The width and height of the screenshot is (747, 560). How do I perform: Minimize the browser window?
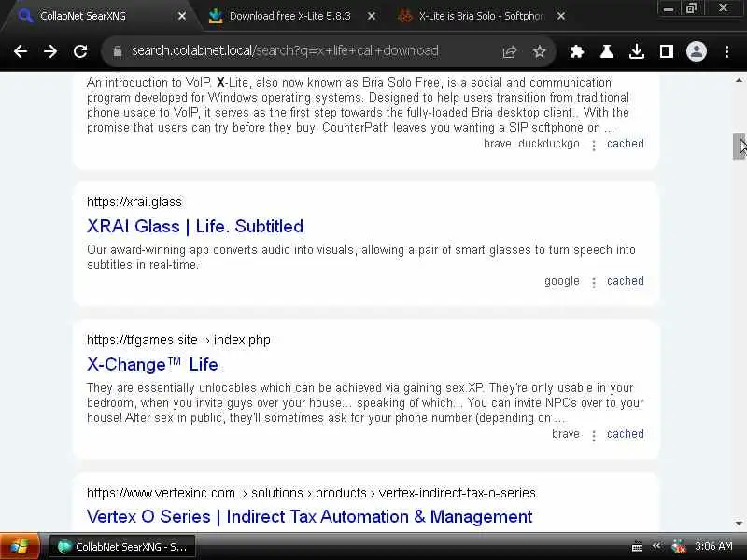669,8
